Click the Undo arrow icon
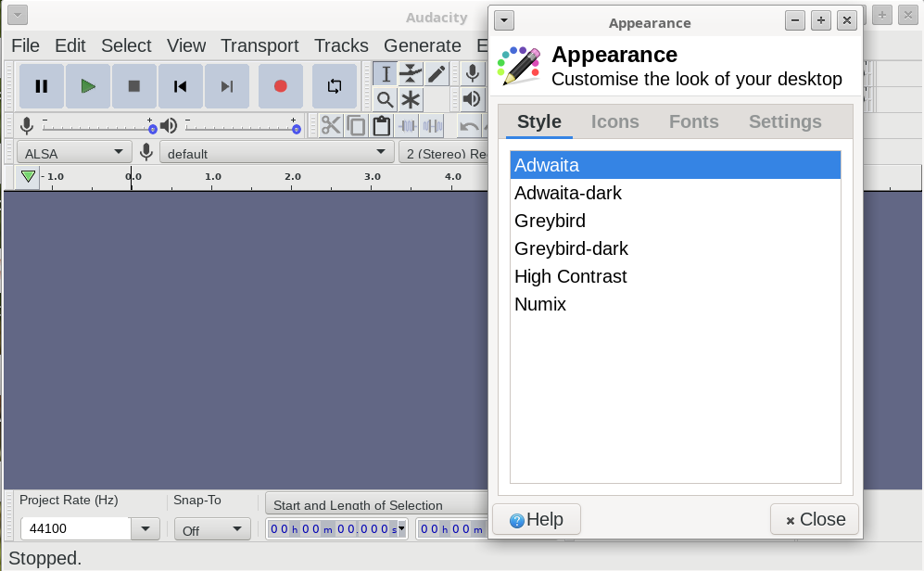The width and height of the screenshot is (924, 571). [470, 125]
